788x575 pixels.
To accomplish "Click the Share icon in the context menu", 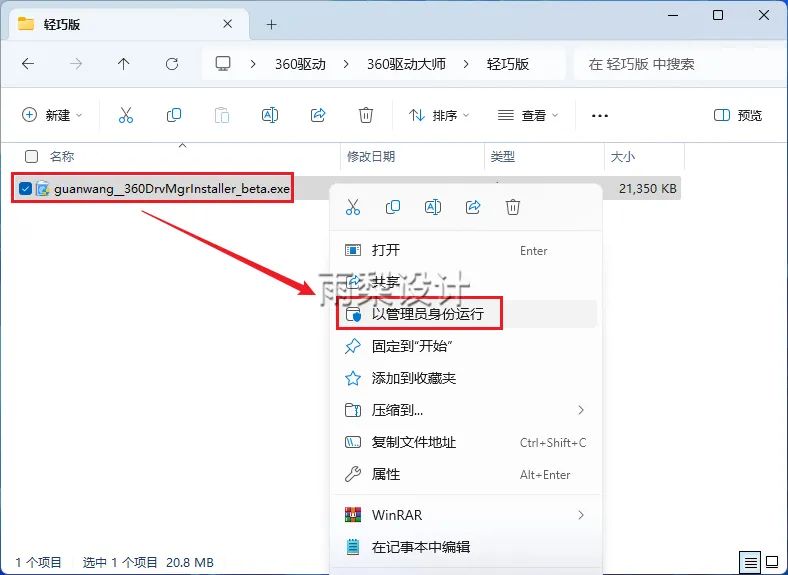I will (473, 207).
